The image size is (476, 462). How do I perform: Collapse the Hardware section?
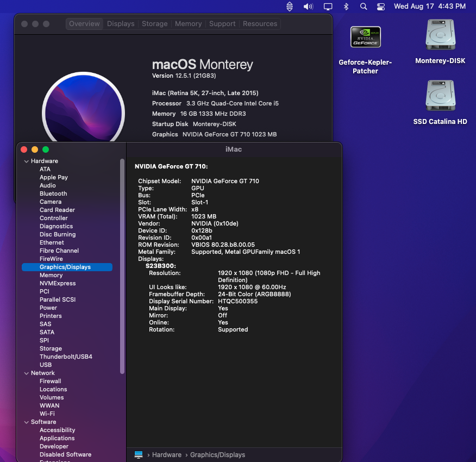27,161
